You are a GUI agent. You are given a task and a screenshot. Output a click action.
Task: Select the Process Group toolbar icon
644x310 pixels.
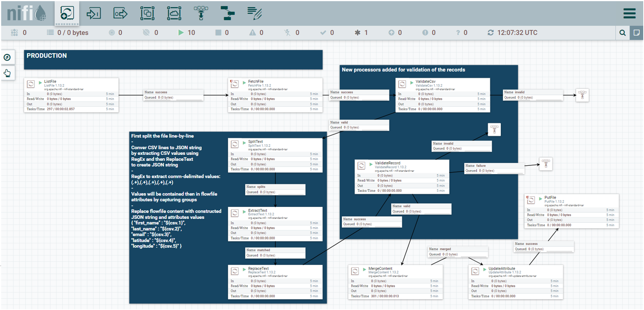pyautogui.click(x=147, y=14)
